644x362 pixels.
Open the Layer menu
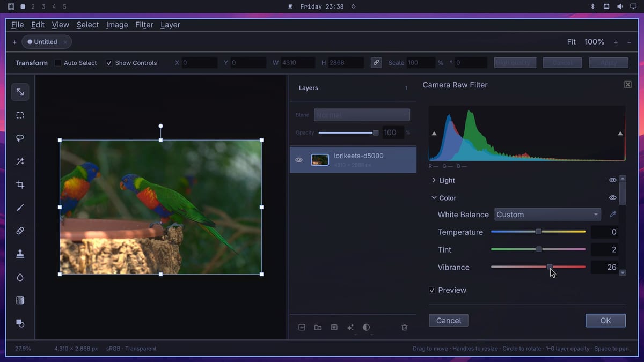point(170,25)
